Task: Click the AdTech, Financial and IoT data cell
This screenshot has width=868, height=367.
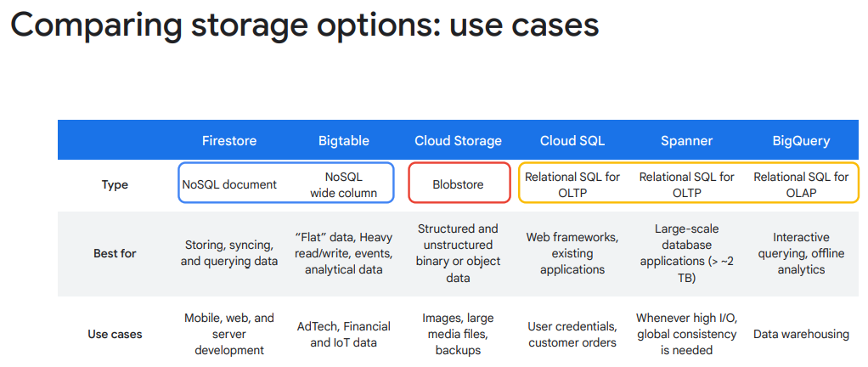Action: click(x=344, y=335)
